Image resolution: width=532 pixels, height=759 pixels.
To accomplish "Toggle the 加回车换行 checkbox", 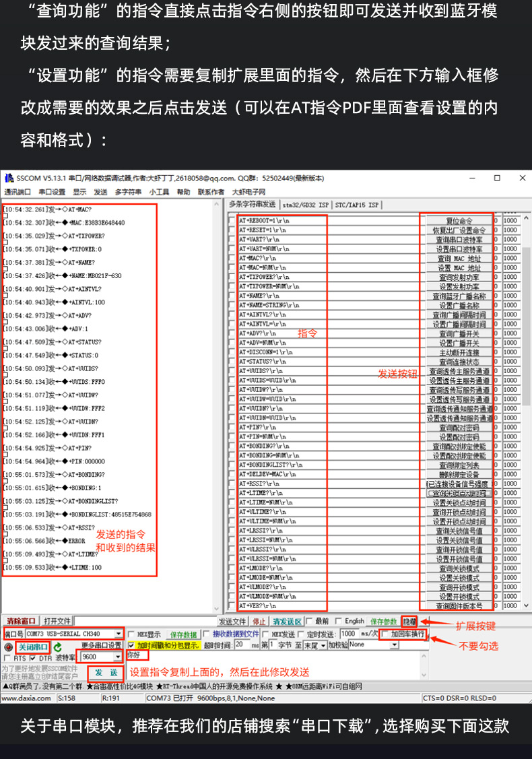I will [x=385, y=634].
